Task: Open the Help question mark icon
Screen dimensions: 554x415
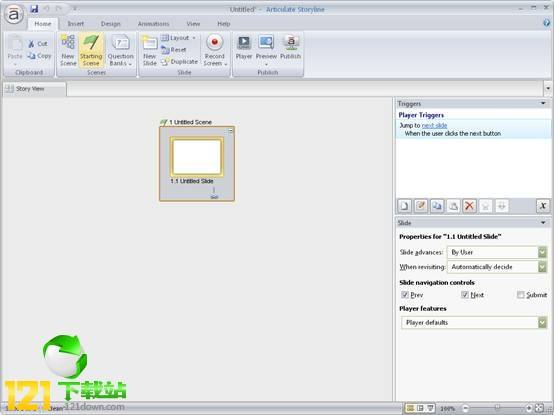Action: 547,23
